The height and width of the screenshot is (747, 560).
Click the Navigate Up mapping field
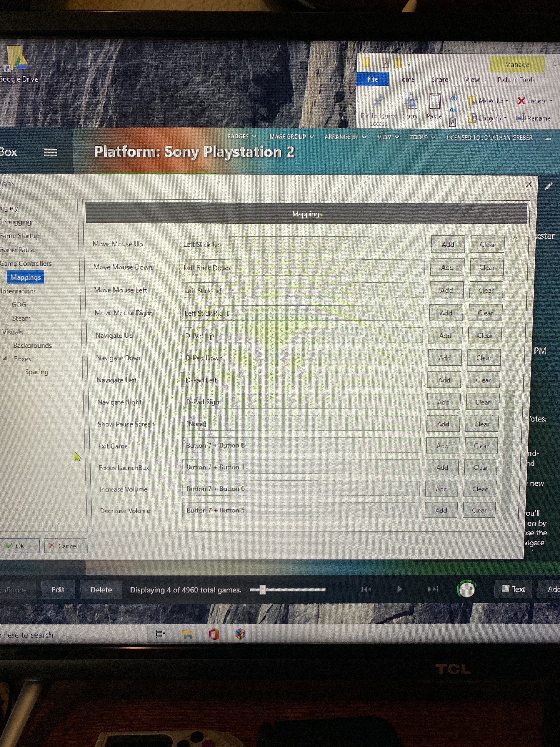[x=301, y=335]
